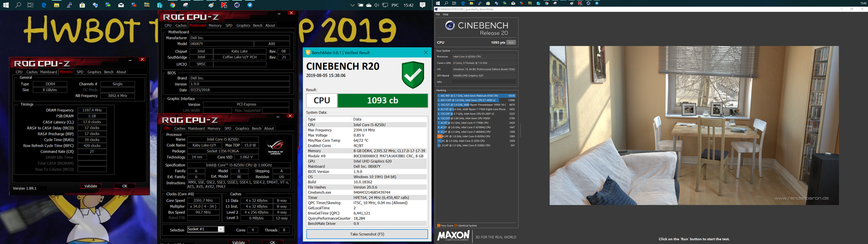The image size is (868, 244).
Task: Open Microsoft Store from the taskbar
Action: point(82,5)
